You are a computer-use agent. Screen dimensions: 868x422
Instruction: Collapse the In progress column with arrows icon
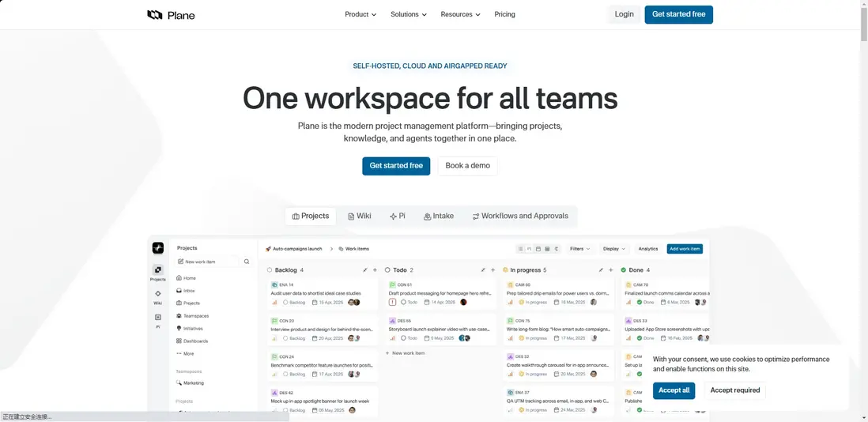tap(601, 270)
